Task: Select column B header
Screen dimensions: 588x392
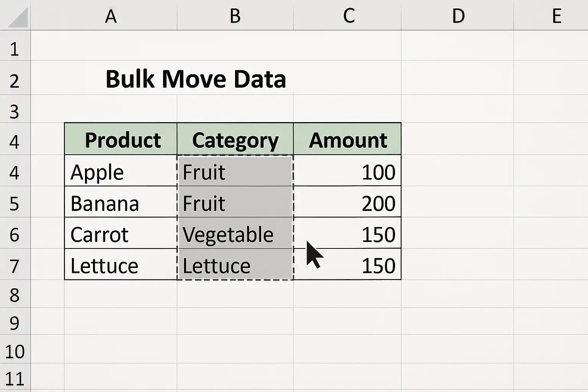Action: click(235, 15)
